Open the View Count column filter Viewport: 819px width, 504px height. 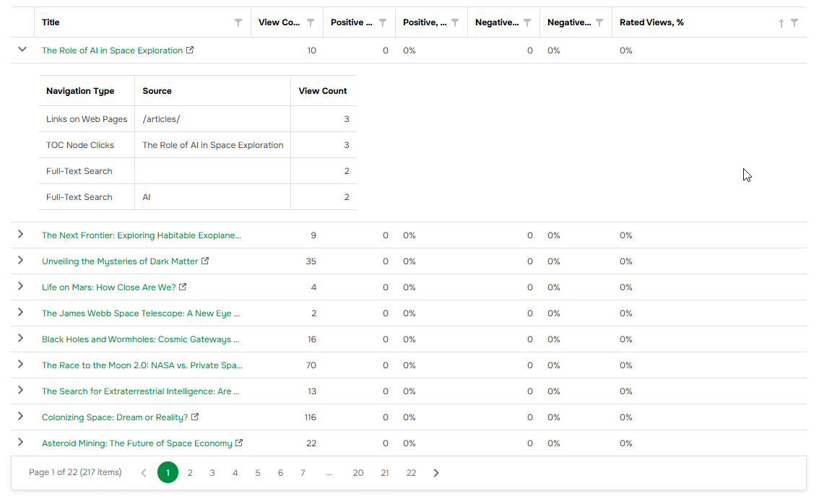311,22
